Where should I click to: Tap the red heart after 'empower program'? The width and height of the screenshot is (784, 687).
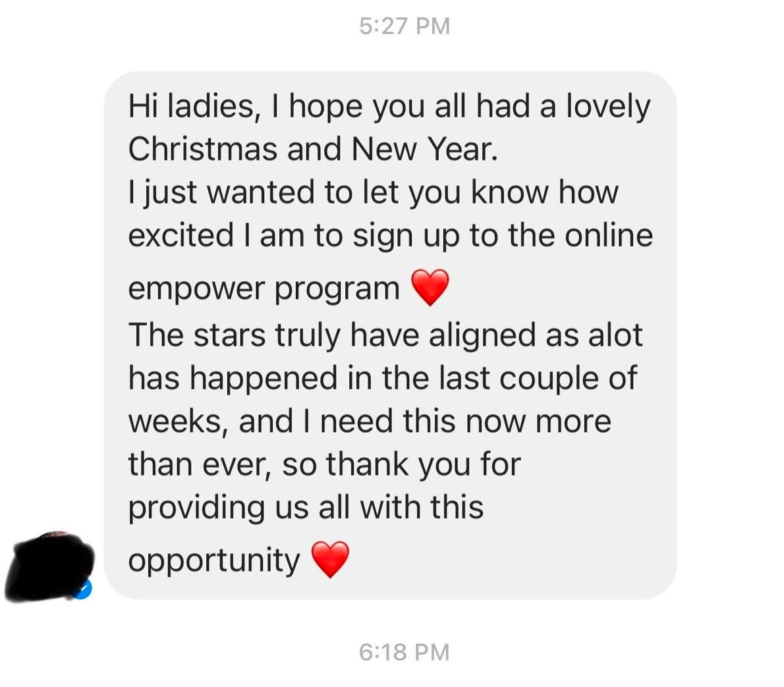430,287
